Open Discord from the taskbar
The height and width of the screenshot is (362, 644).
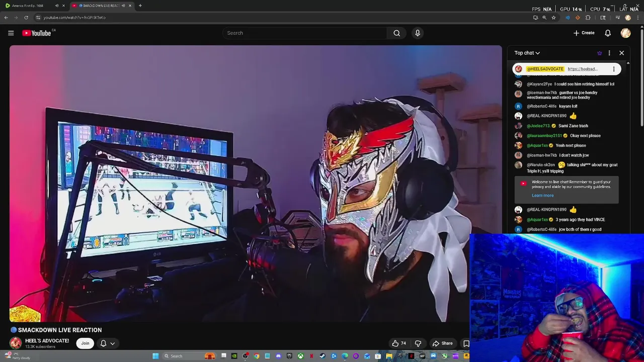coord(279,356)
